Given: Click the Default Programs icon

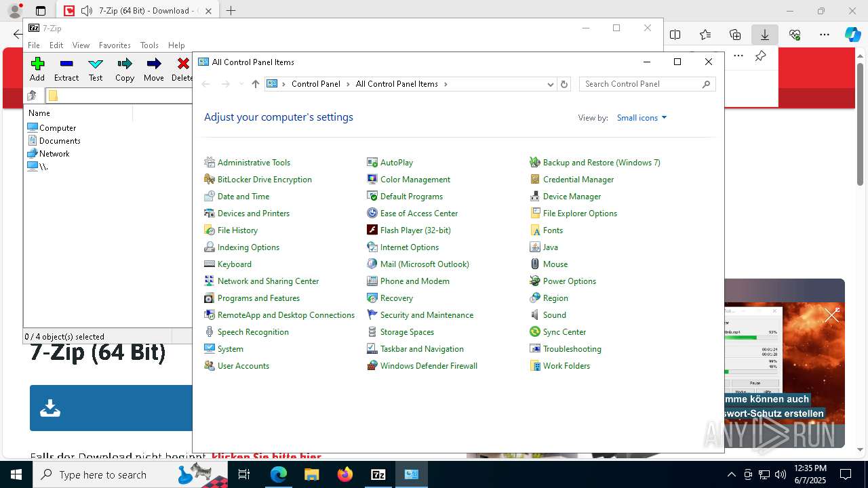Looking at the screenshot, I should tap(372, 197).
